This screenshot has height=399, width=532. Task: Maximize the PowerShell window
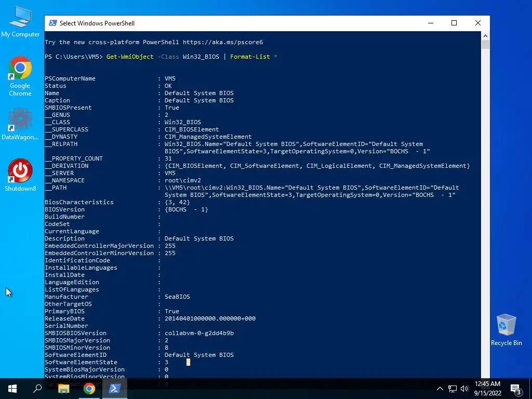454,23
